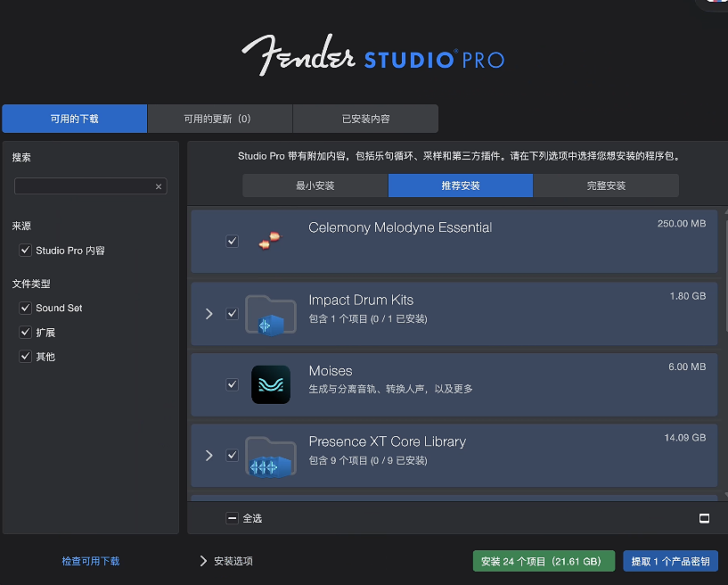Select 推荐安装 recommended install preset
This screenshot has height=585, width=728.
tap(461, 185)
